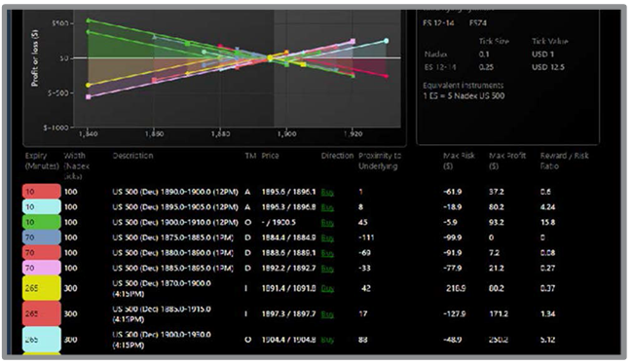Select the blue 70-minute expiry swatch

click(x=42, y=237)
